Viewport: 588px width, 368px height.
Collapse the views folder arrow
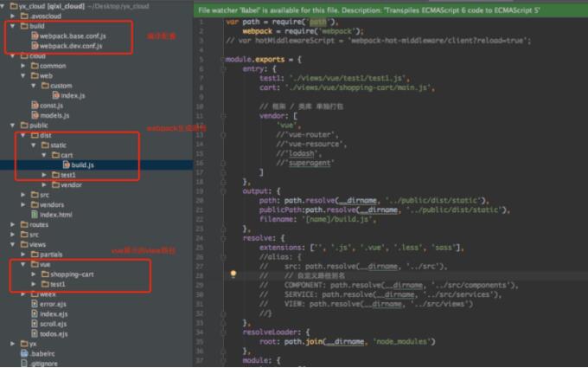click(13, 244)
